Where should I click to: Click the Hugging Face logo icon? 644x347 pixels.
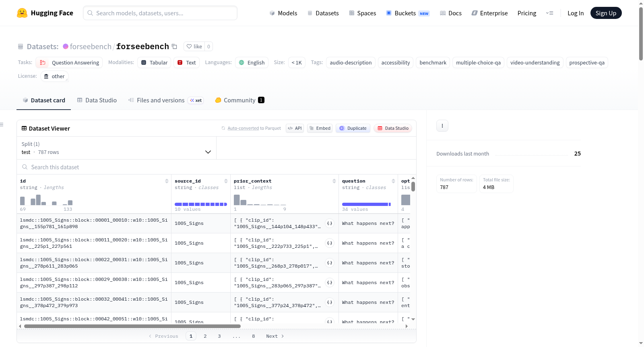coord(22,13)
